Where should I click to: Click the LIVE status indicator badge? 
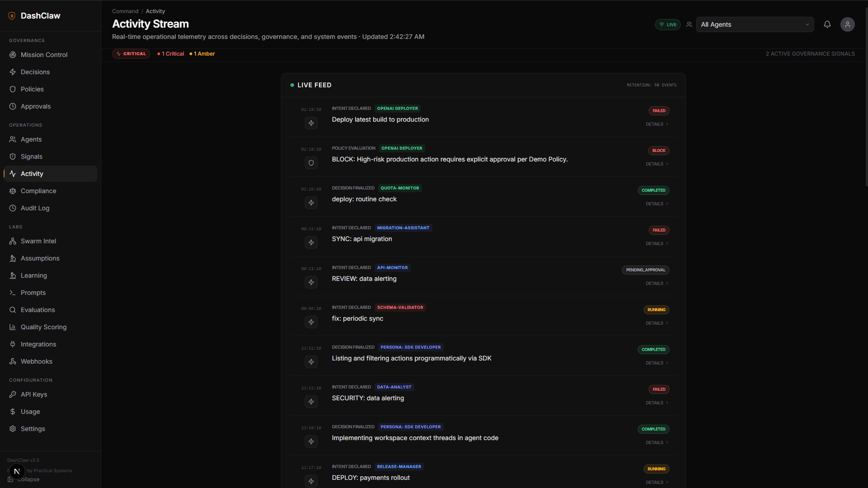point(667,24)
